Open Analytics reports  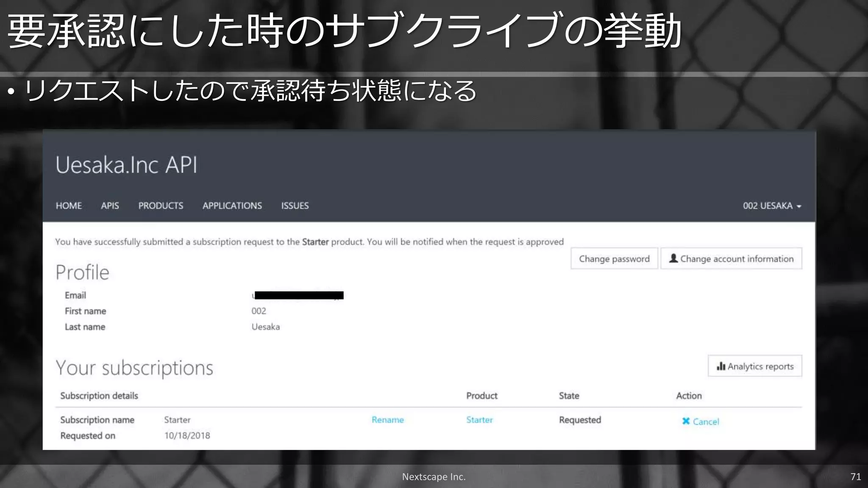click(755, 366)
